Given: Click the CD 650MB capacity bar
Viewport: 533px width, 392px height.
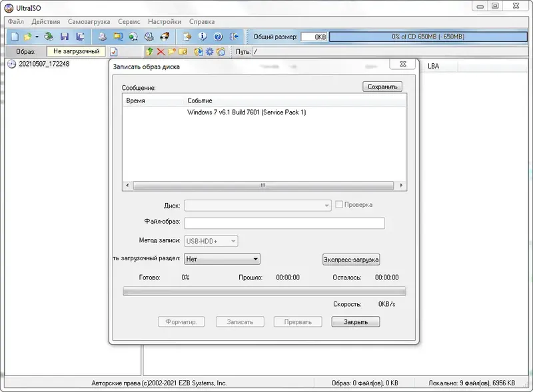Looking at the screenshot, I should pos(428,37).
